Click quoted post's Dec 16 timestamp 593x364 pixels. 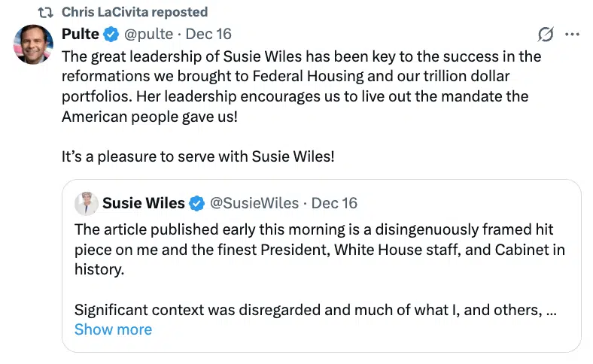pyautogui.click(x=334, y=203)
